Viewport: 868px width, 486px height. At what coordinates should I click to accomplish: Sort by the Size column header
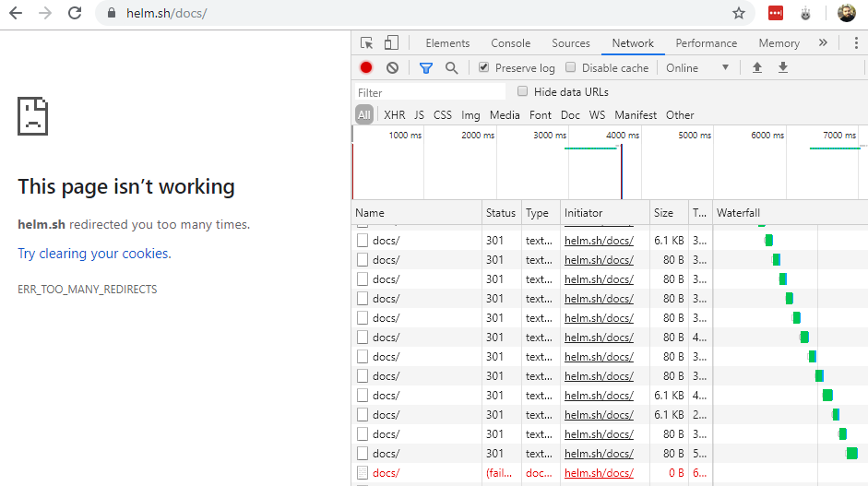669,213
